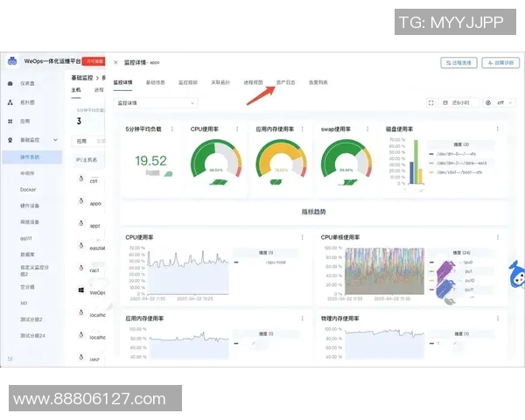This screenshot has height=420, width=525.
Task: Click the 故障诊断 button
Action: tap(500, 63)
